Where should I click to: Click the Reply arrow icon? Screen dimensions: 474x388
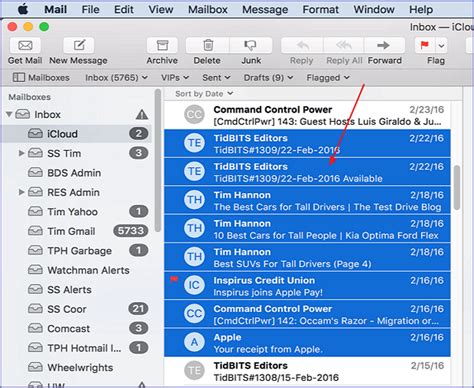(302, 45)
